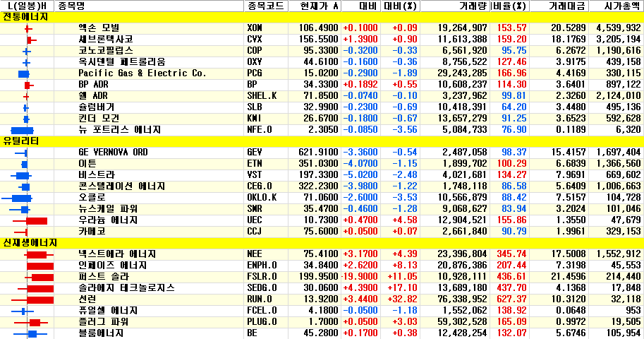Click the current price 621.9100
The width and height of the screenshot is (644, 339).
(x=318, y=153)
